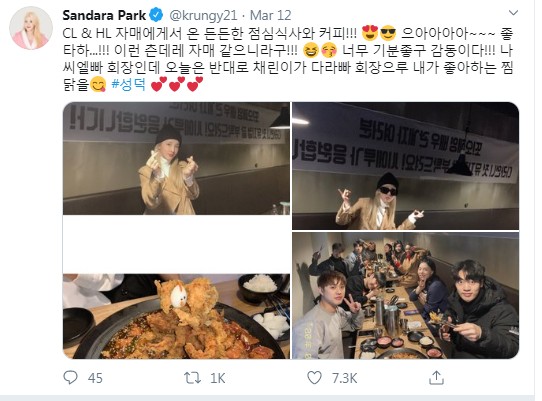Like the tweet with the heart icon
Image resolution: width=542 pixels, height=401 pixels.
coord(314,378)
